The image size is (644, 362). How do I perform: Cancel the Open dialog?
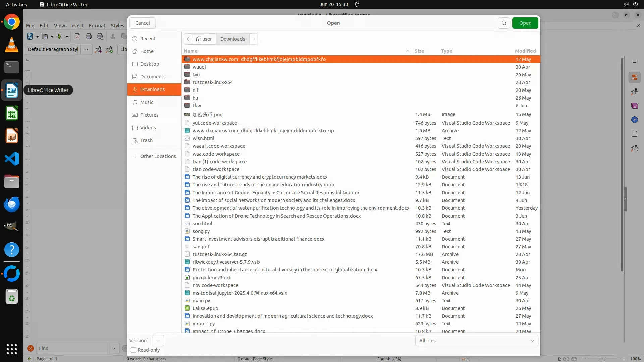(x=143, y=23)
